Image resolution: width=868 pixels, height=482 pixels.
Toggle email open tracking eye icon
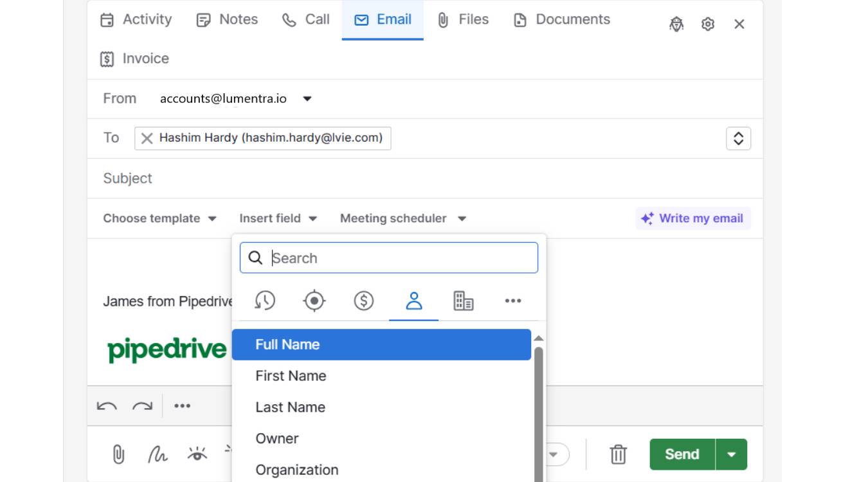(x=197, y=453)
